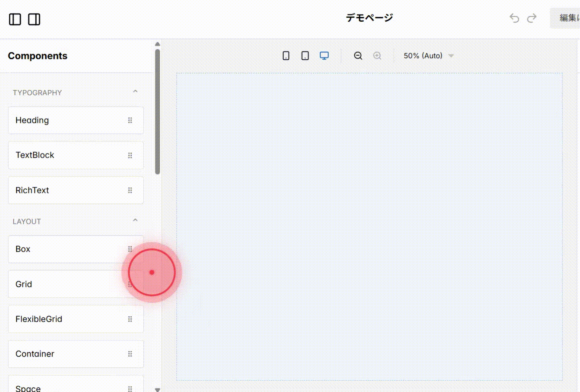Click the Box component drag handle icon

click(130, 249)
